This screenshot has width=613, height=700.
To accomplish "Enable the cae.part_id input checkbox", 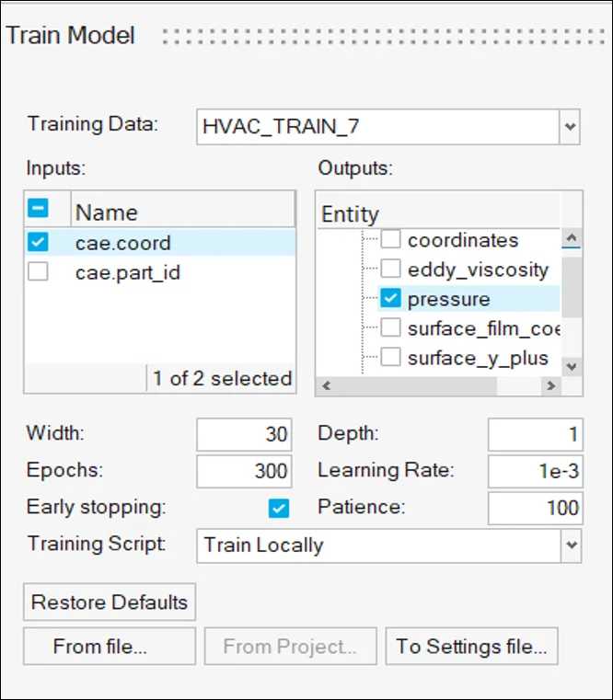I will point(39,272).
